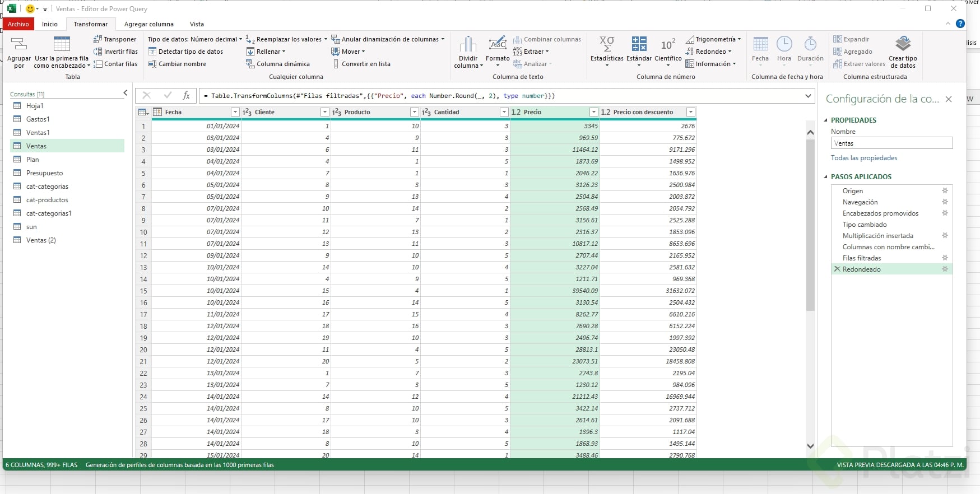Click the query Nombre input field
Image resolution: width=980 pixels, height=494 pixels.
click(x=891, y=143)
